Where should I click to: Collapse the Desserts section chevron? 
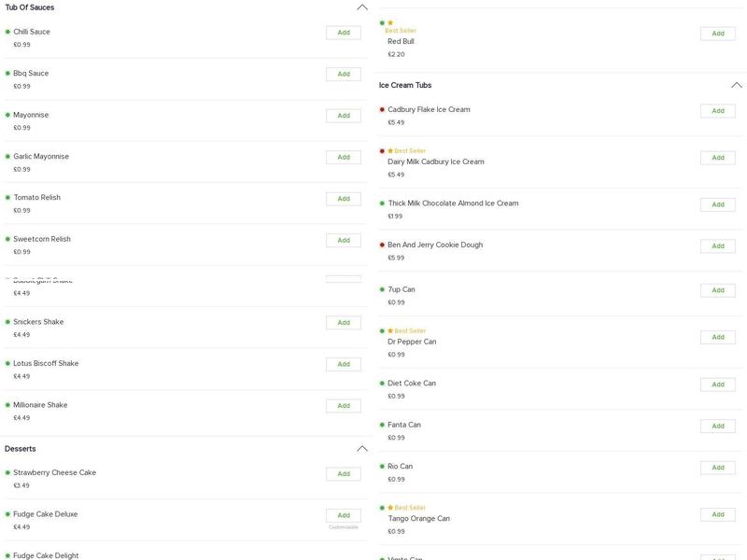point(362,449)
